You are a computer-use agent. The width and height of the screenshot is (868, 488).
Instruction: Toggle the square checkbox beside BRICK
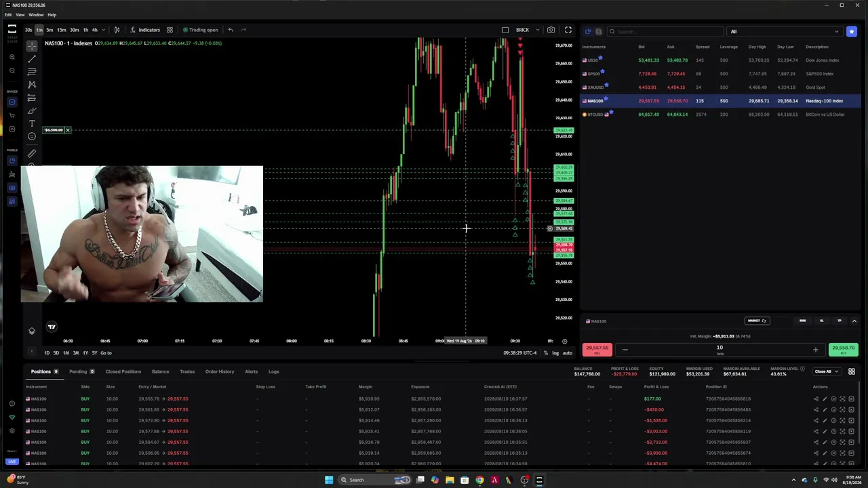click(505, 30)
